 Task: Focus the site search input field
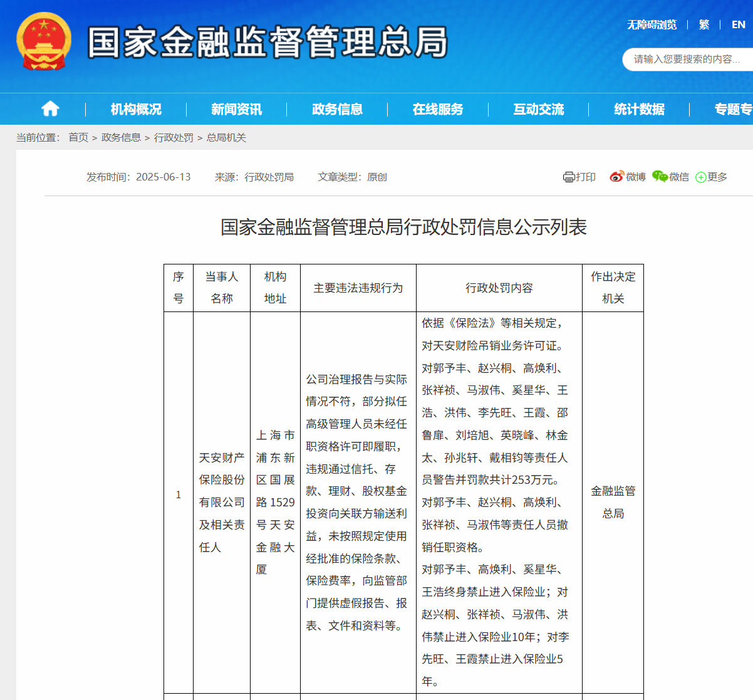(688, 60)
